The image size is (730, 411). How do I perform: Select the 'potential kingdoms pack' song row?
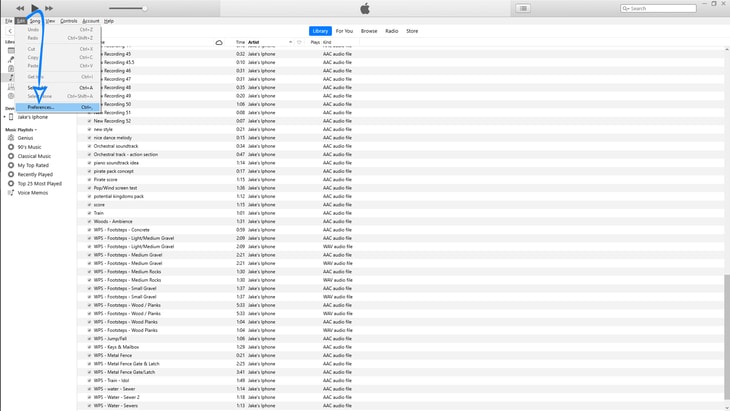(x=400, y=196)
